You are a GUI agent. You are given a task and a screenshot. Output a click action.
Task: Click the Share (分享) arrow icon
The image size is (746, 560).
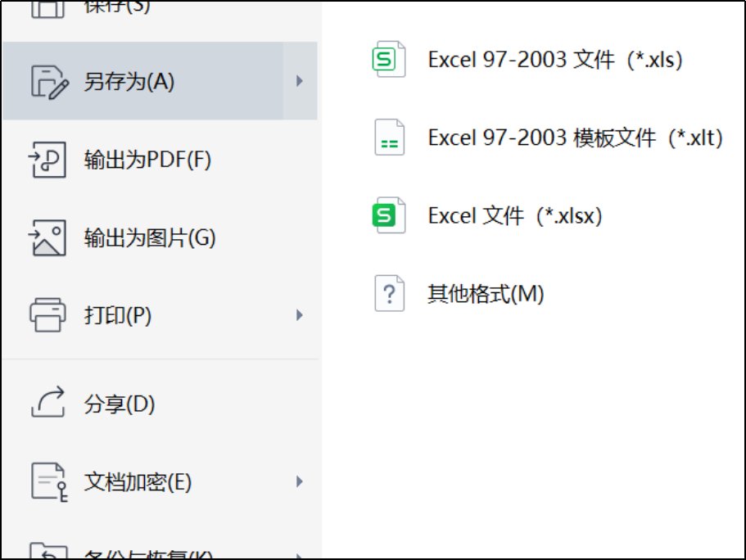point(48,403)
